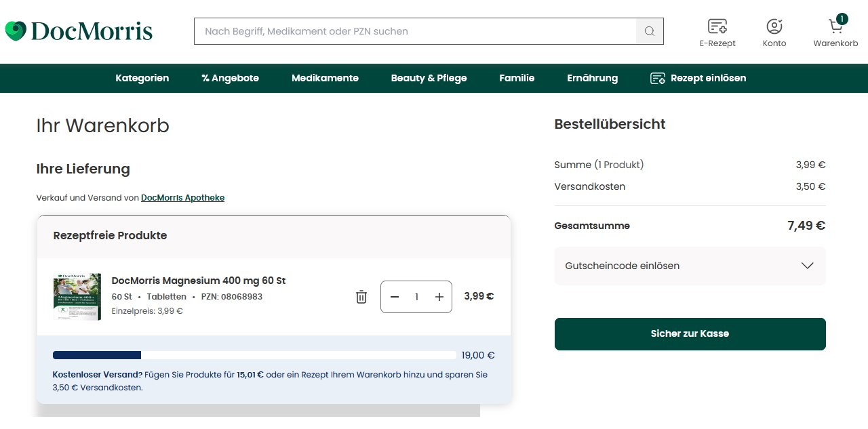868x429 pixels.
Task: Open the DocMorris Magnesium 400 mg product title
Action: [x=199, y=281]
